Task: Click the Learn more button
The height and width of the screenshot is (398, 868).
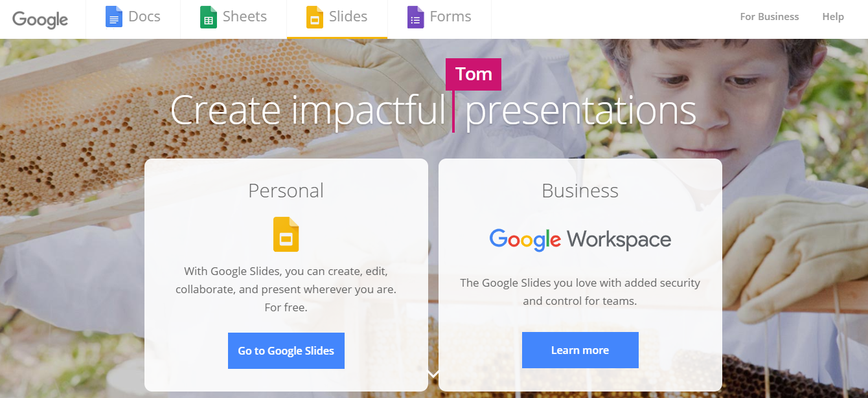Action: (580, 350)
